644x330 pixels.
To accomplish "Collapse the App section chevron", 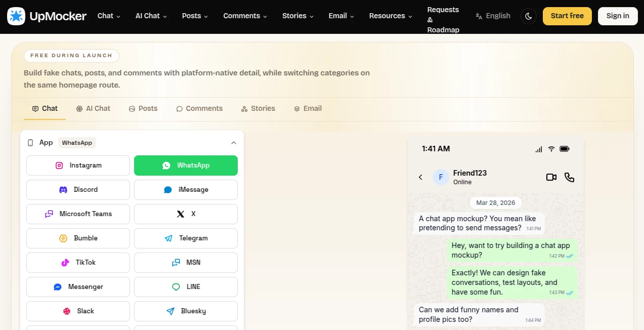I will tap(233, 143).
